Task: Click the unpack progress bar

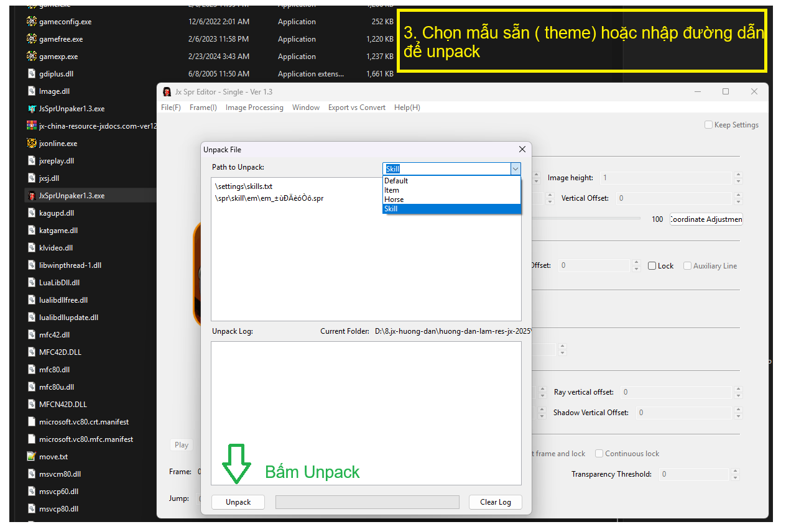Action: point(367,502)
